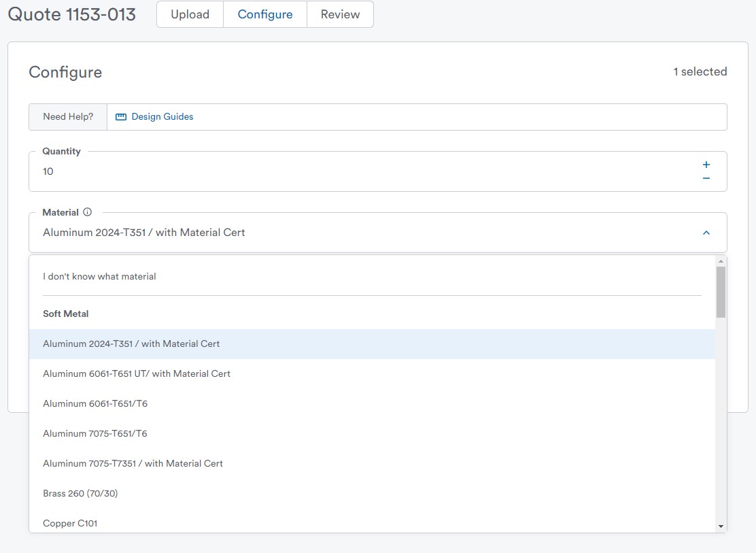This screenshot has width=756, height=553.
Task: Open the Design Guides link
Action: tap(162, 116)
